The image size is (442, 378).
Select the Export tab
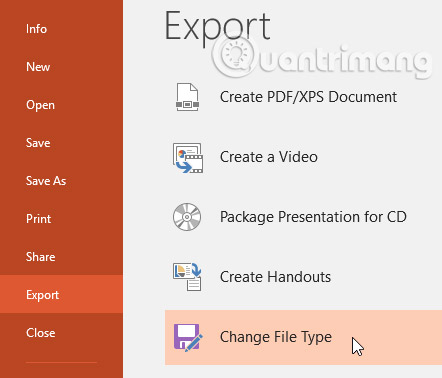61,294
